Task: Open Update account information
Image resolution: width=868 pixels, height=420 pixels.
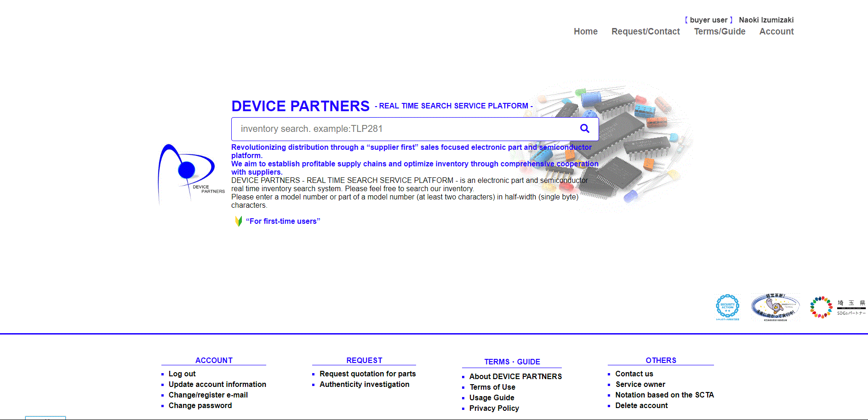Action: click(217, 384)
